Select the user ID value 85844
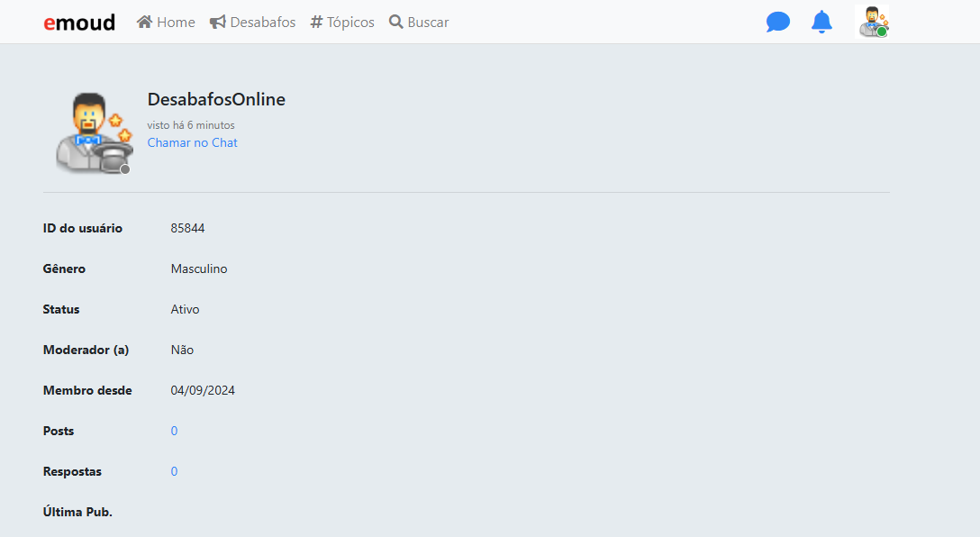This screenshot has height=537, width=980. (187, 228)
